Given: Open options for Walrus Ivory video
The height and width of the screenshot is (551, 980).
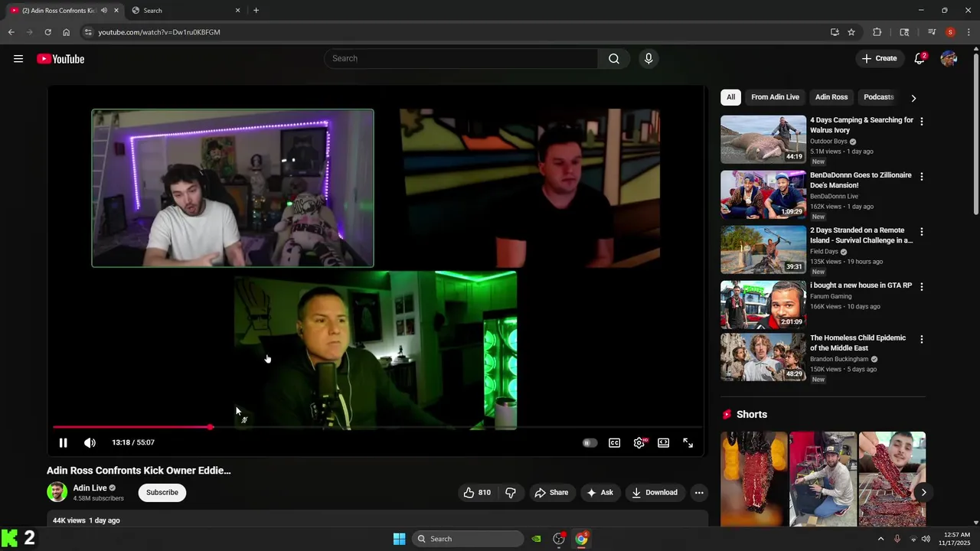Looking at the screenshot, I should [922, 122].
